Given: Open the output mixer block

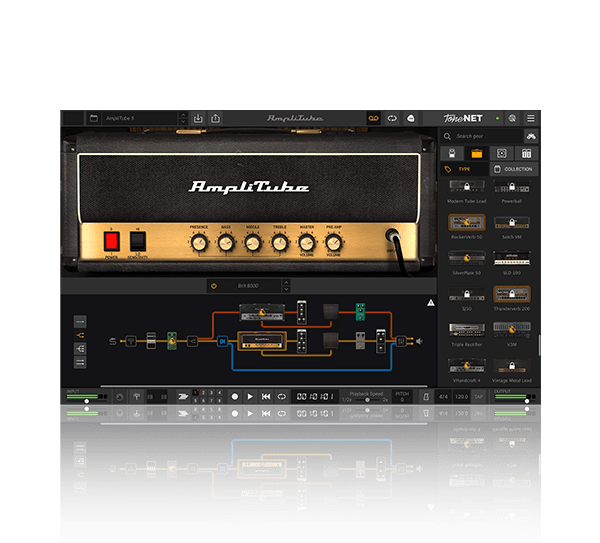Looking at the screenshot, I should click(x=401, y=341).
